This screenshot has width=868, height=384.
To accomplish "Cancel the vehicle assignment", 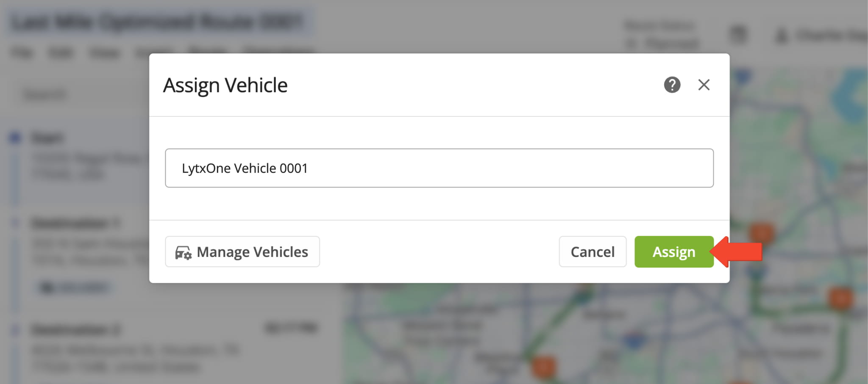I will 592,252.
